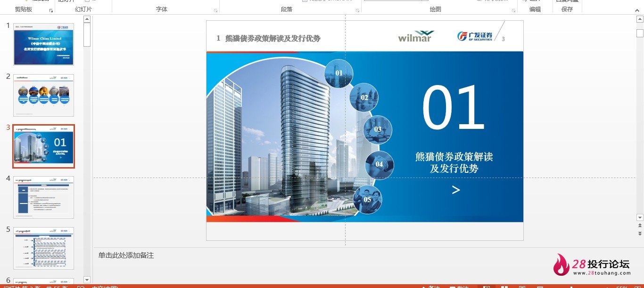Select slide 4 thumbnail
The width and height of the screenshot is (644, 288).
coord(43,197)
